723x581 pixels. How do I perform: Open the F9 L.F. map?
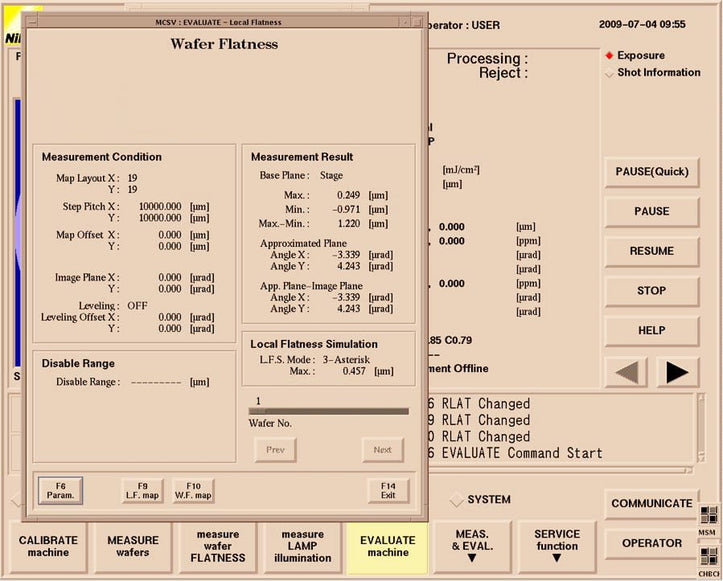tap(142, 491)
